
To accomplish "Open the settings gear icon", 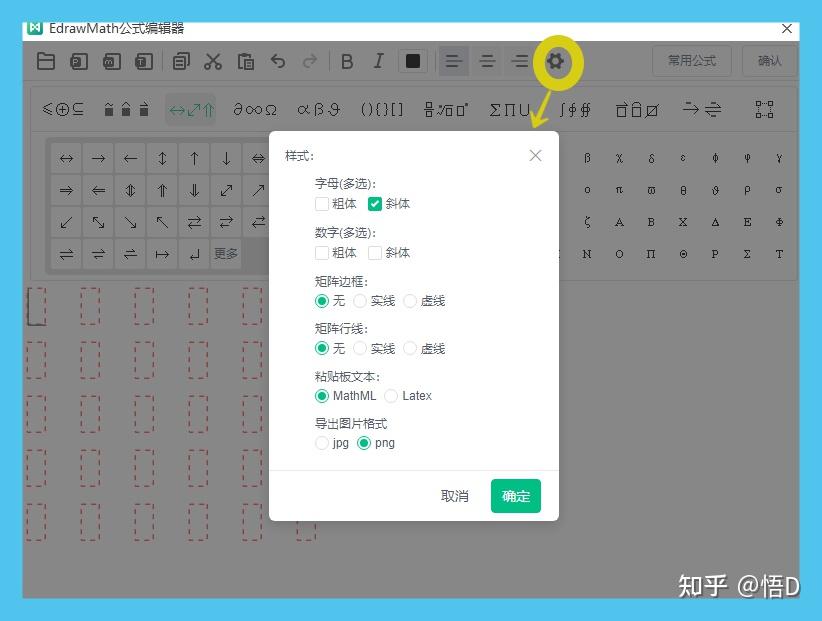I will point(555,61).
